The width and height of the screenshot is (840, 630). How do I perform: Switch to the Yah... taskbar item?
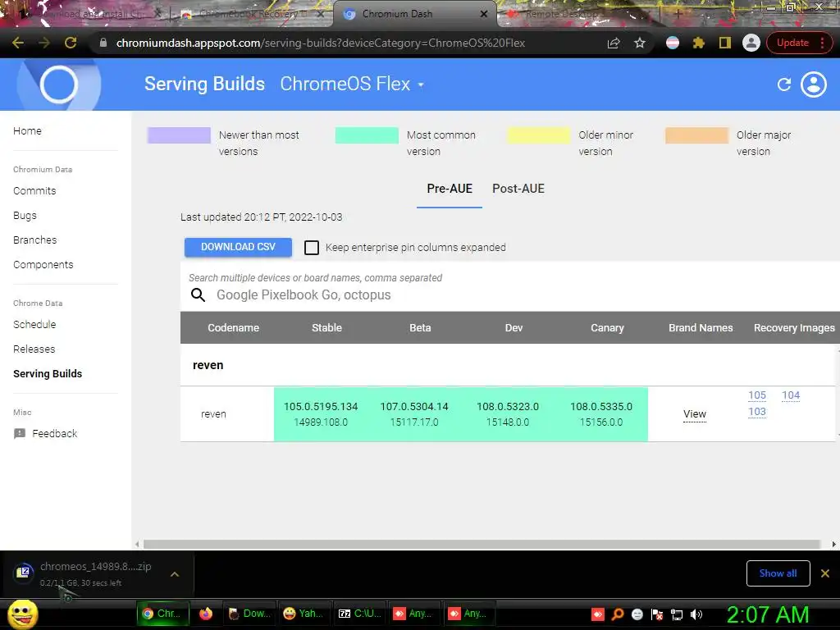click(x=304, y=614)
